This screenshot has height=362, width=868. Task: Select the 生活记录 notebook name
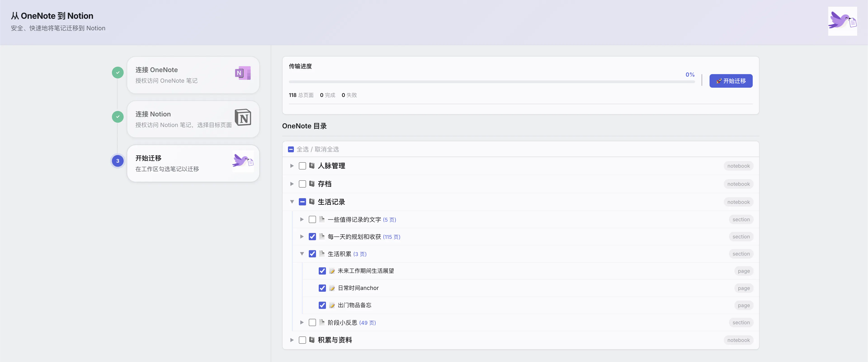point(331,202)
